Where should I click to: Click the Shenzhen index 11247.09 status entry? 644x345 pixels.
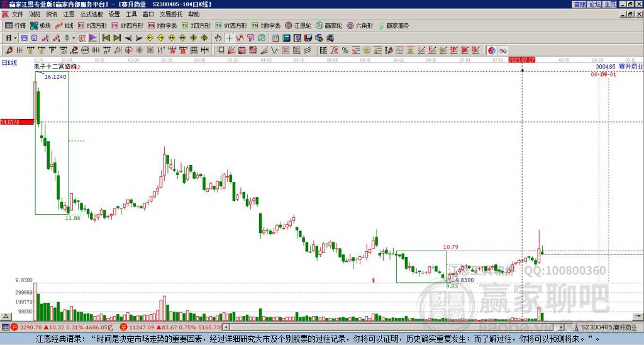click(172, 327)
